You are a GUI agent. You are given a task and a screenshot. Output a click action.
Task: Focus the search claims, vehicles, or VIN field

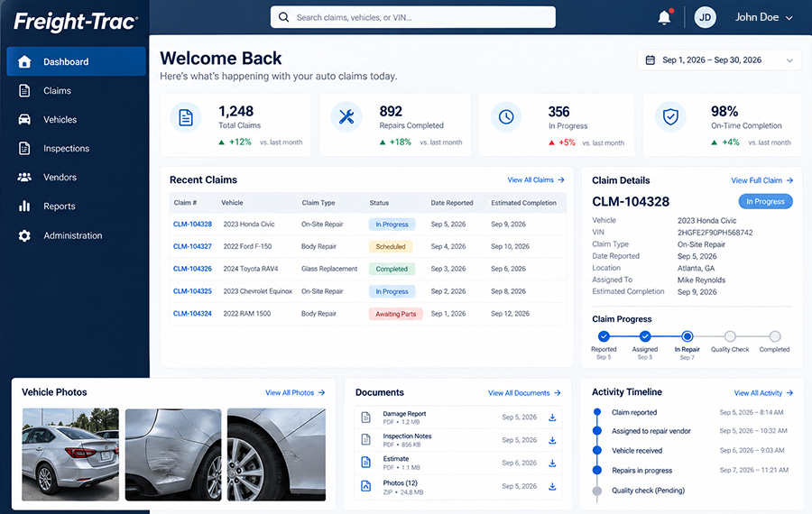point(412,17)
